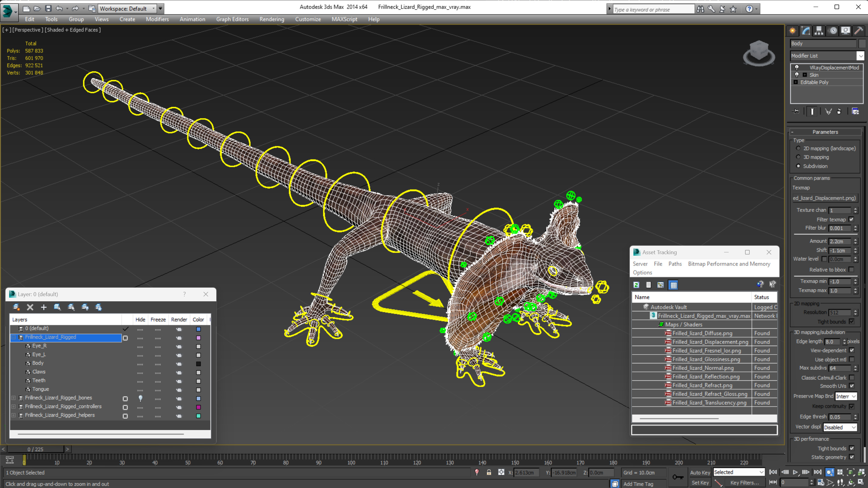Select 2D mapping (landscape) radio button

798,148
